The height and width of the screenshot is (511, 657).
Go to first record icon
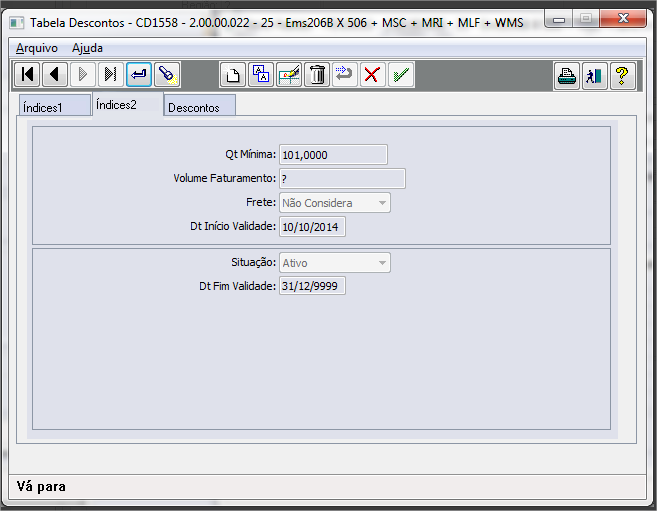pyautogui.click(x=27, y=75)
